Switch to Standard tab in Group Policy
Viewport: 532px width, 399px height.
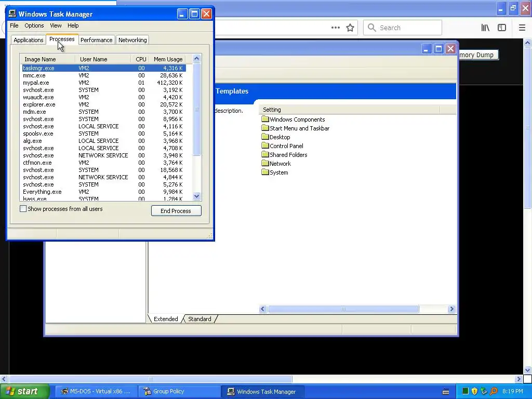pyautogui.click(x=199, y=319)
